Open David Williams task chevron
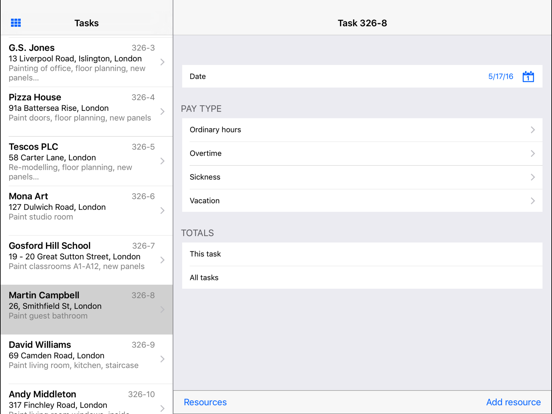Screen dimensions: 552x414 tap(162, 359)
